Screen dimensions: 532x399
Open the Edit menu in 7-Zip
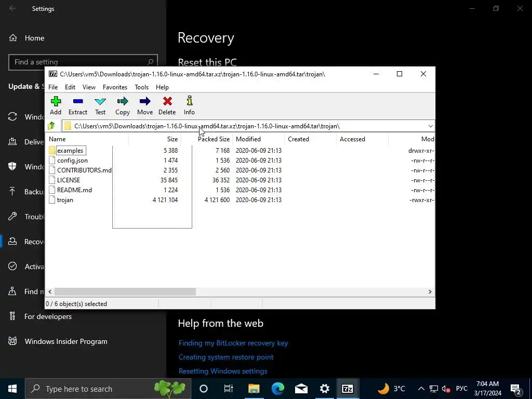pos(70,87)
